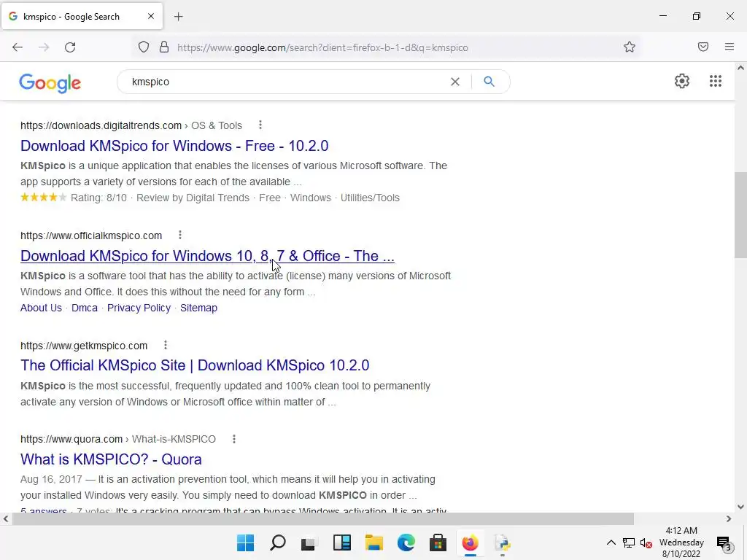
Task: Click the scroll right arrow
Action: (x=729, y=518)
